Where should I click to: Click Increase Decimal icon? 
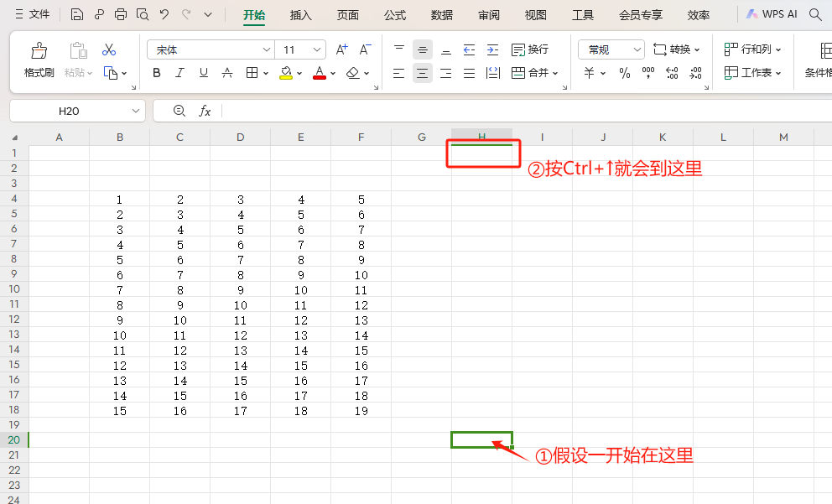coord(672,73)
